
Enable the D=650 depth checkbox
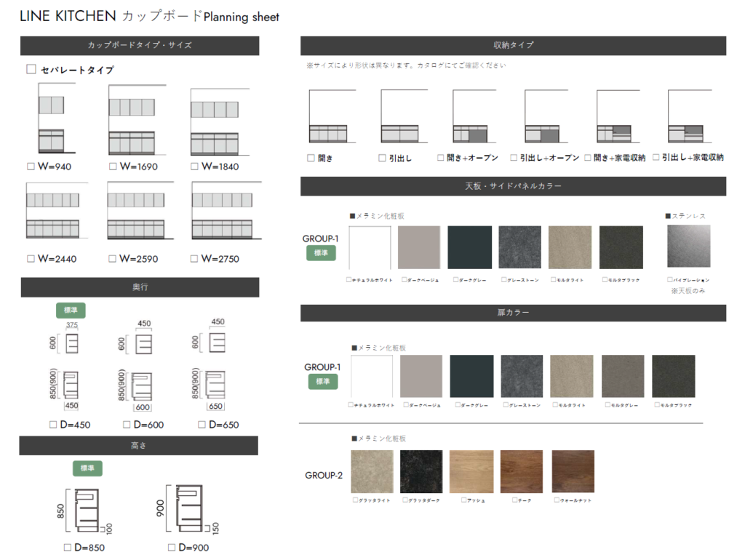click(199, 425)
